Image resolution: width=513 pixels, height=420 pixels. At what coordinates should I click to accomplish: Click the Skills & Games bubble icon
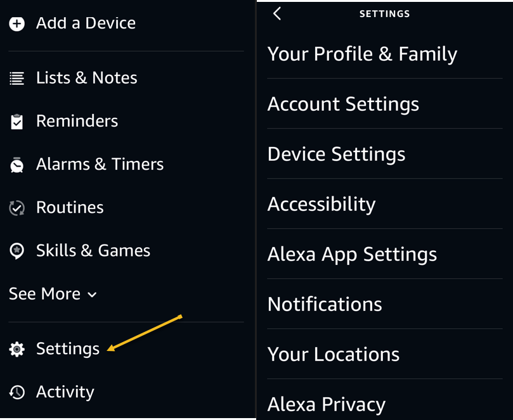pyautogui.click(x=17, y=251)
